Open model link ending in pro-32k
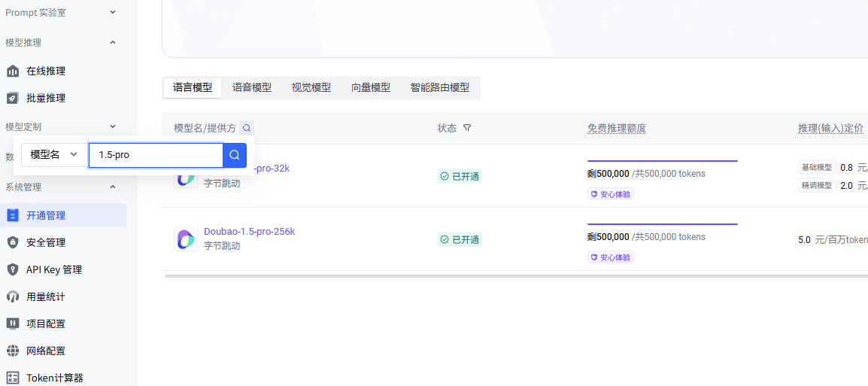 coord(272,169)
